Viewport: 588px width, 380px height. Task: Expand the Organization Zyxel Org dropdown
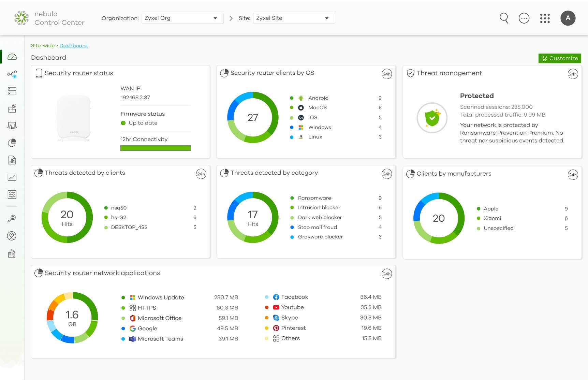tap(182, 18)
